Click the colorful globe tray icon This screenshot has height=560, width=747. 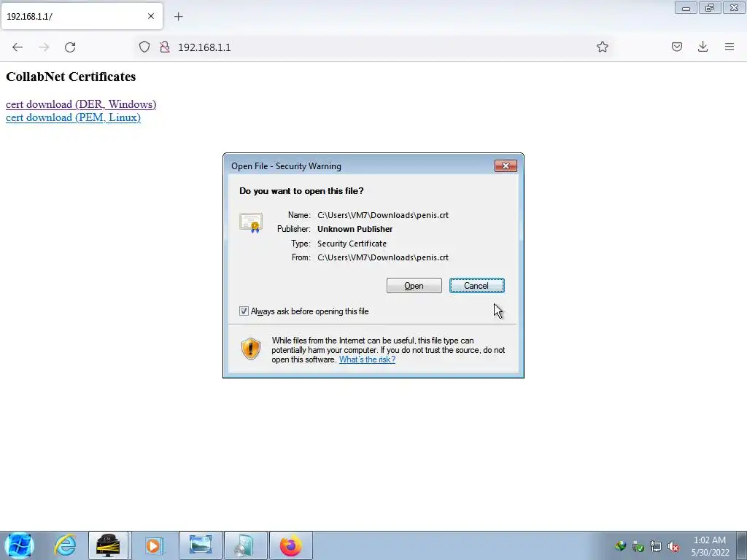(x=620, y=546)
